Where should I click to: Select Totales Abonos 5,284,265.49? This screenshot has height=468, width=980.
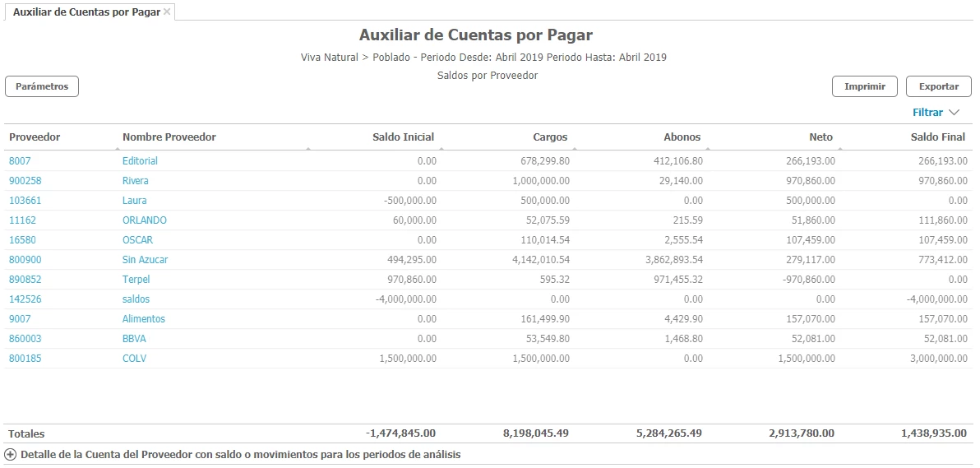668,433
